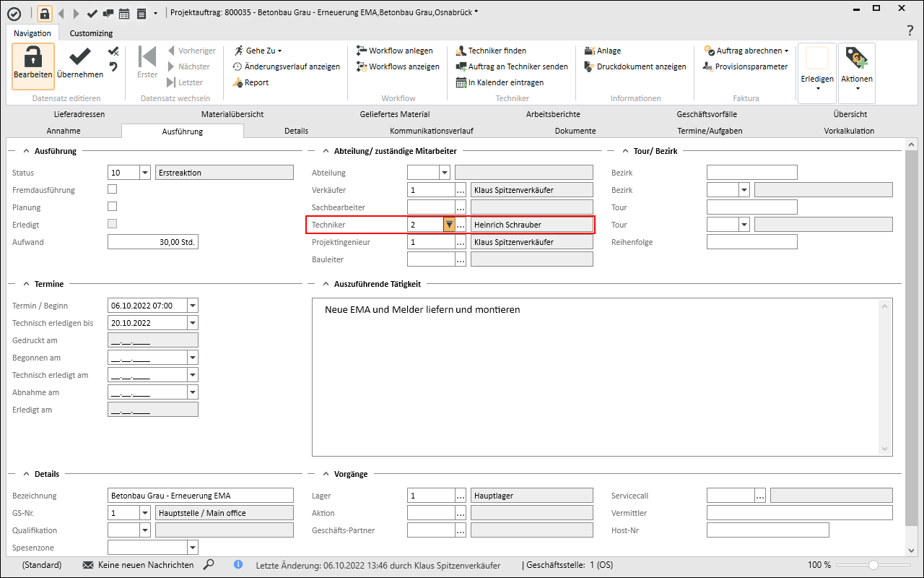Open the Techniker dropdown arrow
Viewport: 924px width, 578px height.
449,225
